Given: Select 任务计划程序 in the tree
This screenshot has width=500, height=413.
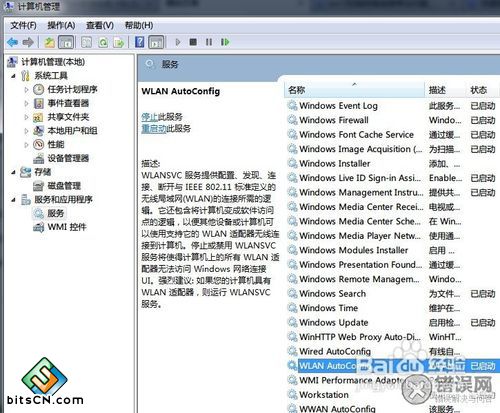Looking at the screenshot, I should [72, 89].
